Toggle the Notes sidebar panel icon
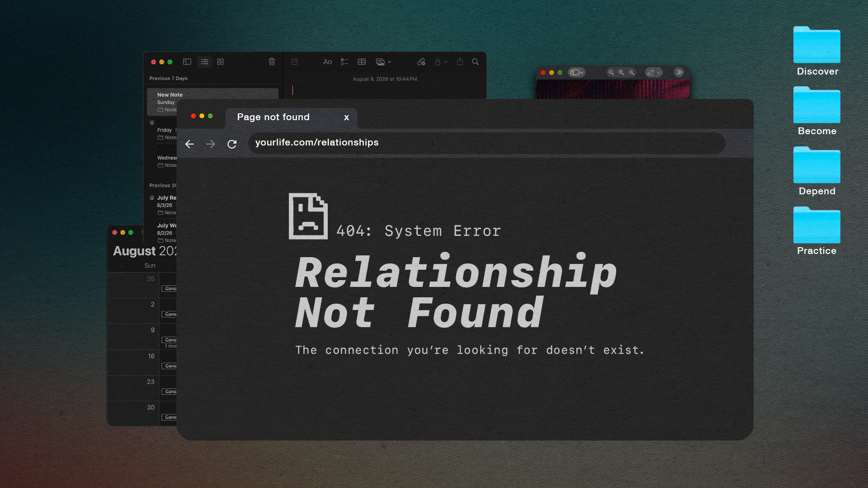This screenshot has height=488, width=868. 187,62
